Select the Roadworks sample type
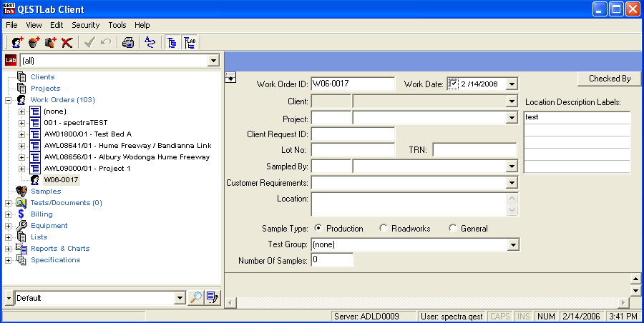644x323 pixels. pyautogui.click(x=384, y=229)
